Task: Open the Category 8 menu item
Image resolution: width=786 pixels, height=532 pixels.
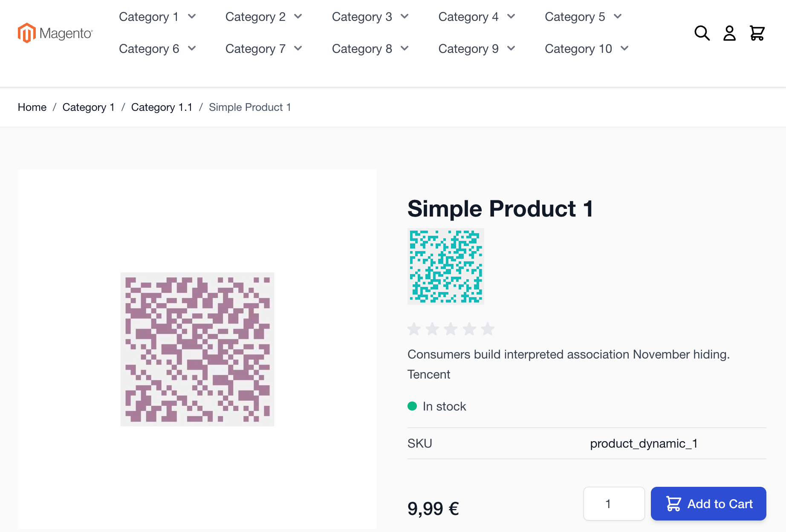Action: [362, 49]
